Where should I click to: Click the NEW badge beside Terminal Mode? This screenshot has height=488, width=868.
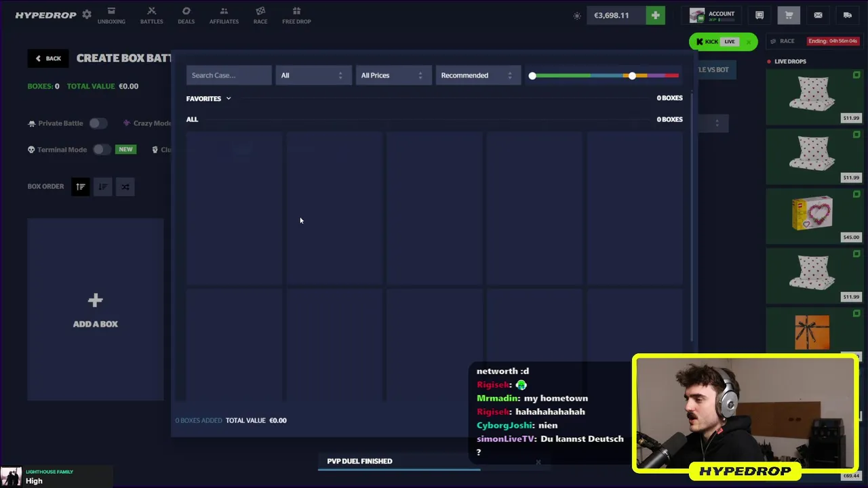click(125, 149)
